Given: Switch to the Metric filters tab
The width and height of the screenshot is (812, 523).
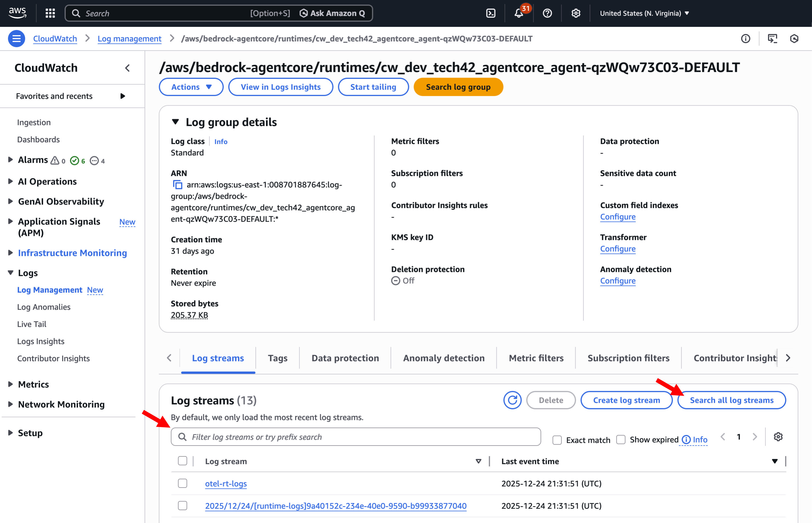Looking at the screenshot, I should 536,358.
